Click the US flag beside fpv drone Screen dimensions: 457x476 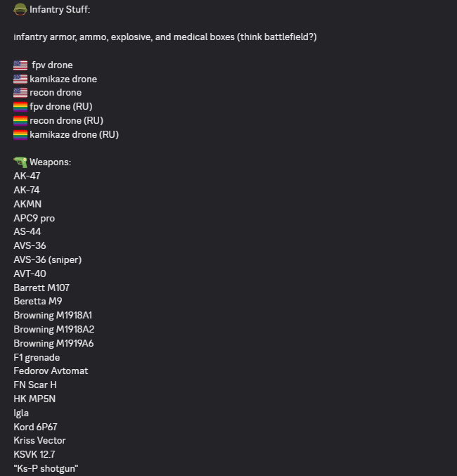point(20,65)
